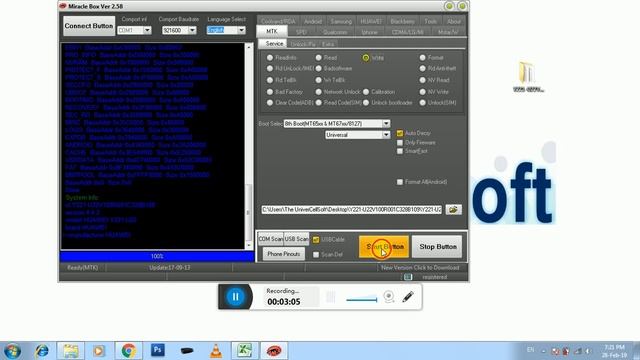Click the black device icon in taskbar
Viewport: 640px width, 360px height.
[x=187, y=351]
